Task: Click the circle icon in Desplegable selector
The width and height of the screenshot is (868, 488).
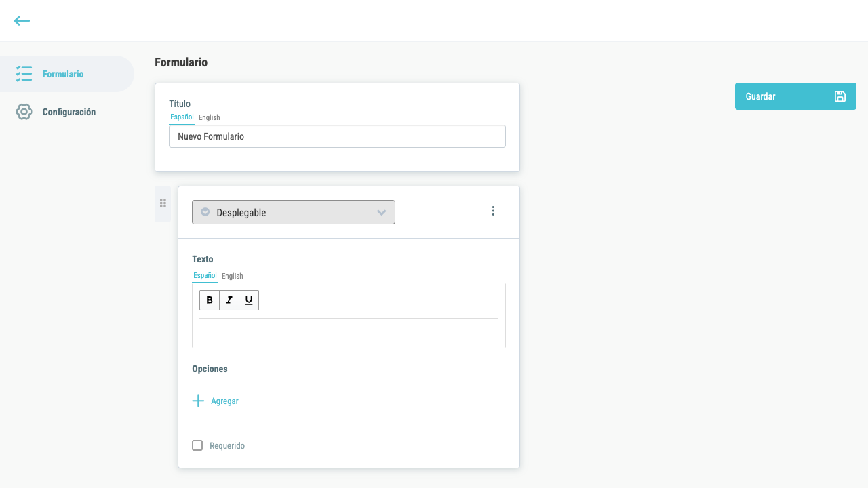Action: [x=205, y=212]
